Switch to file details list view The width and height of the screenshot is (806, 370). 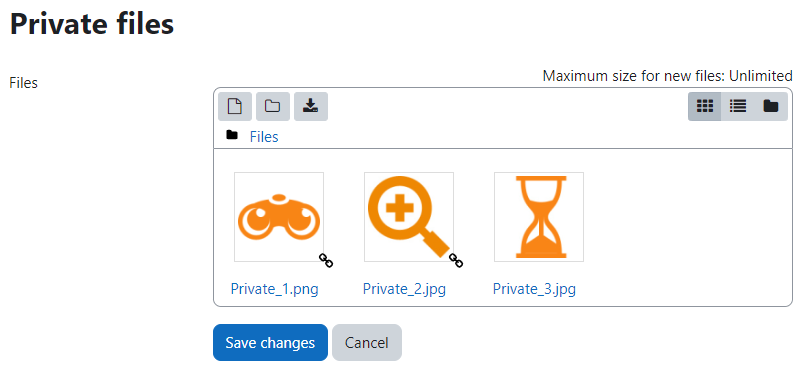[738, 106]
